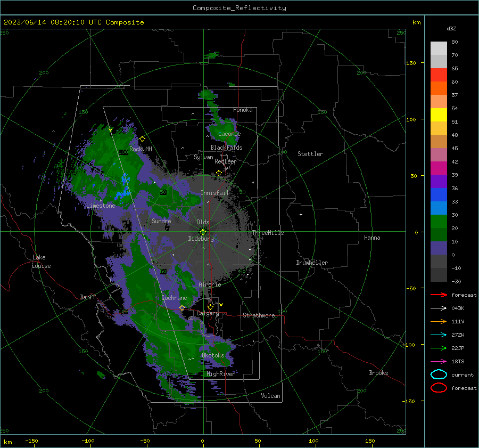Screen dimensions: 479x448
Task: Click the red forecast ellipse icon
Action: 439,388
